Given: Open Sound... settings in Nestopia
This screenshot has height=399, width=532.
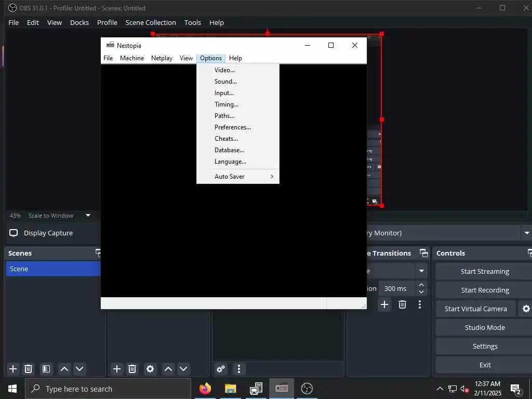Looking at the screenshot, I should pos(238,82).
